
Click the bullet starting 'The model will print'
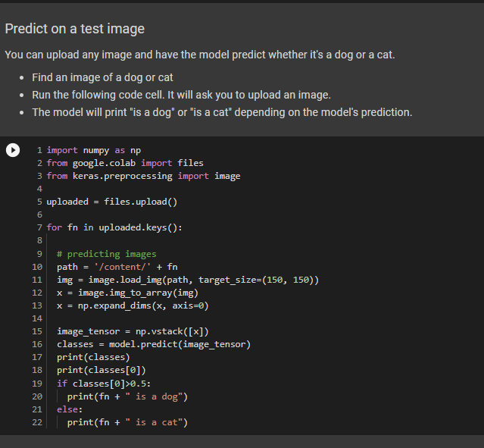pyautogui.click(x=222, y=112)
